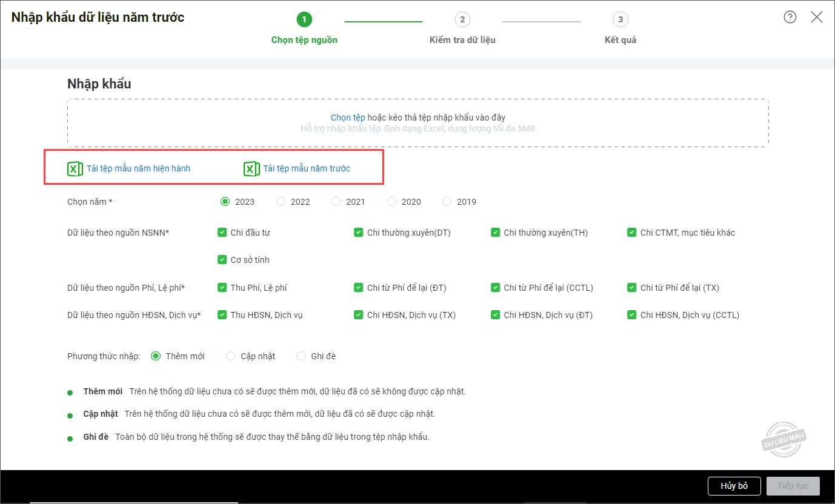Toggle Chi HĐSN, Dịch vụ (CCTL) checkbox

tap(632, 315)
